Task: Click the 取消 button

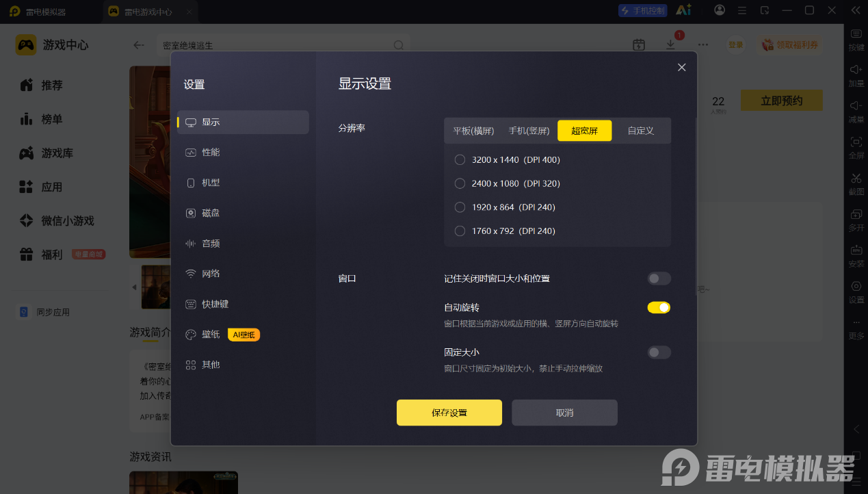Action: 564,413
